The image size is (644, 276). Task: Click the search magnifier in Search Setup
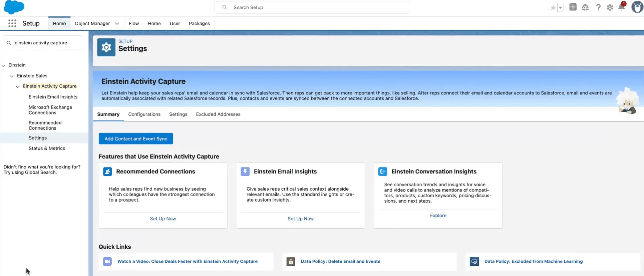tap(225, 7)
